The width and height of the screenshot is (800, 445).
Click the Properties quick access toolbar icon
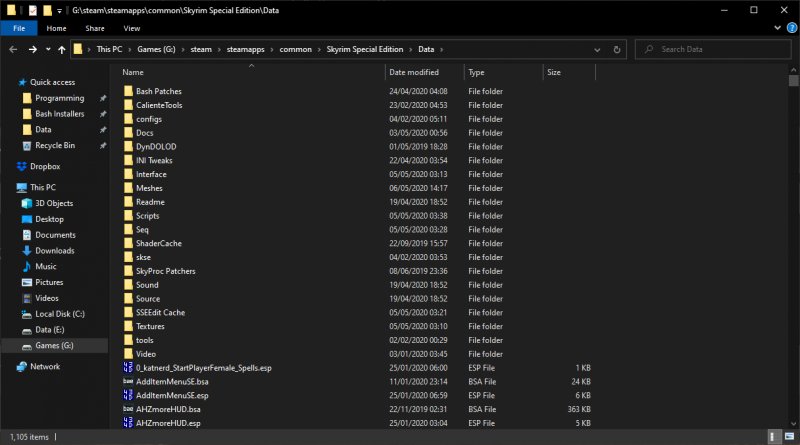(33, 10)
